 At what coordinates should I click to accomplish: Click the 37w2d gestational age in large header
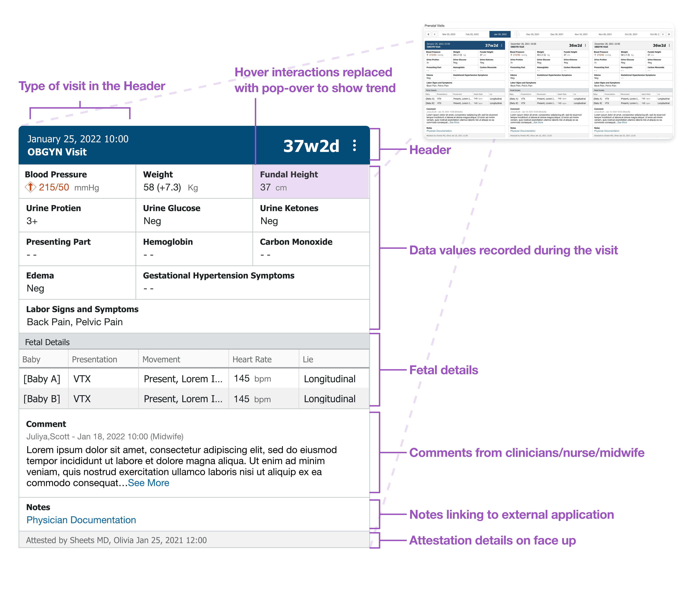click(311, 146)
